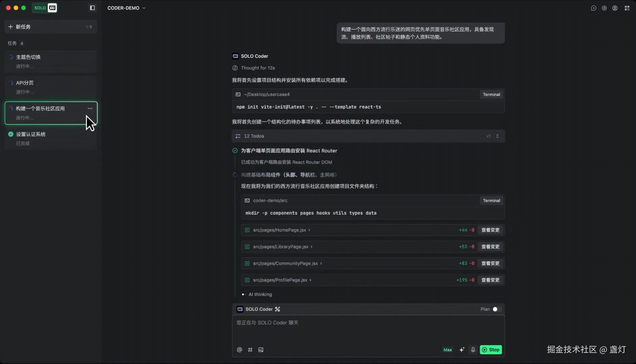Collapse the sidebar panel icon

(92, 8)
